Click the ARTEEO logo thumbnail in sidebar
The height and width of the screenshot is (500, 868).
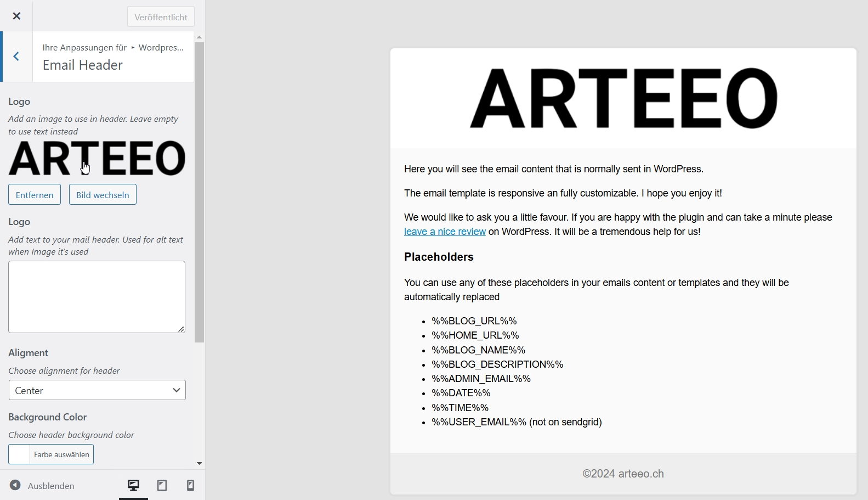point(97,158)
